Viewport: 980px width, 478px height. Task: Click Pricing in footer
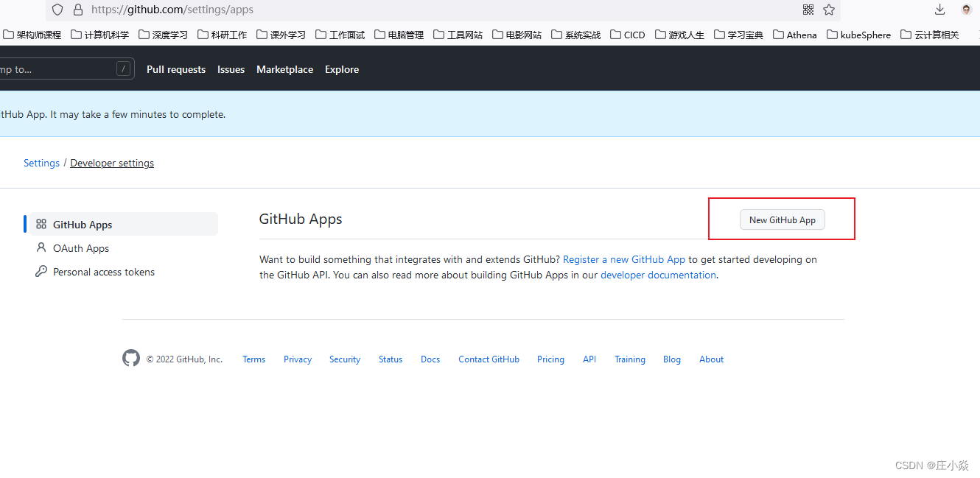[550, 359]
